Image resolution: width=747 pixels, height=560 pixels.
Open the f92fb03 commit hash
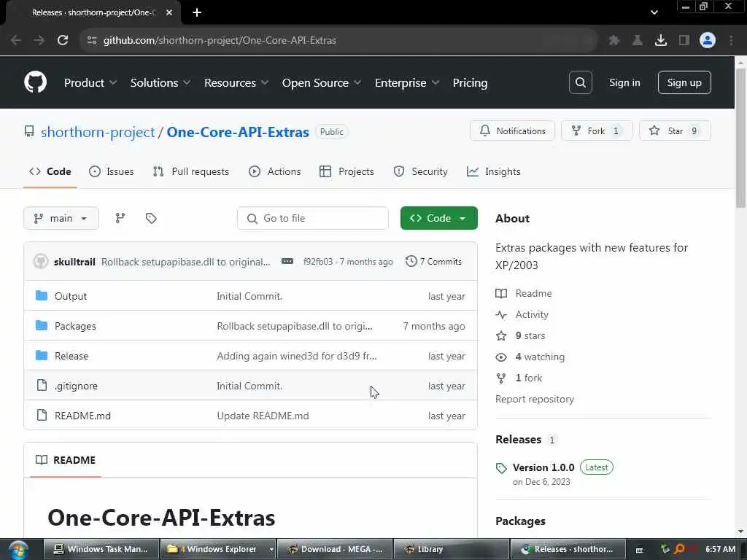[318, 262]
